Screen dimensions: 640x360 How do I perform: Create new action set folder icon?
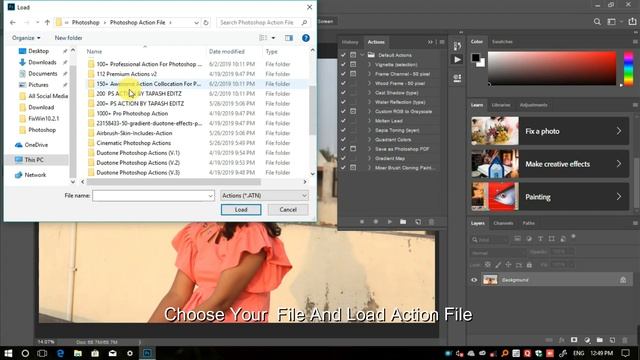point(403,222)
